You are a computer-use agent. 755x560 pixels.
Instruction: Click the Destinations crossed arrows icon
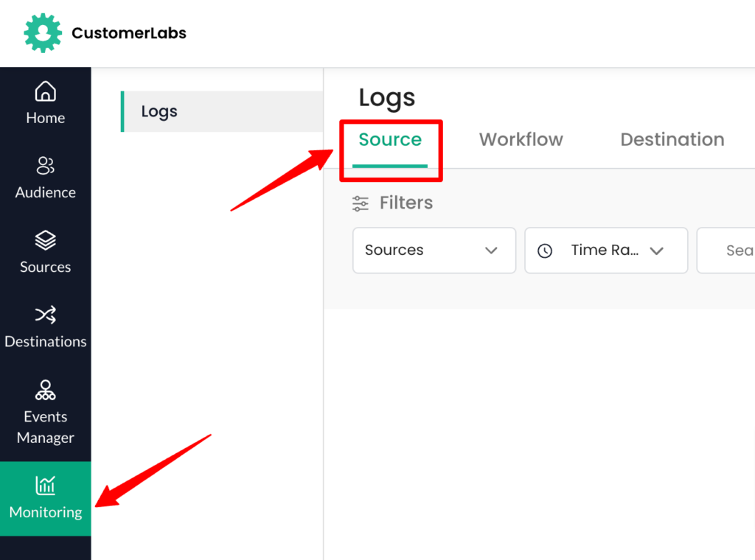tap(46, 315)
